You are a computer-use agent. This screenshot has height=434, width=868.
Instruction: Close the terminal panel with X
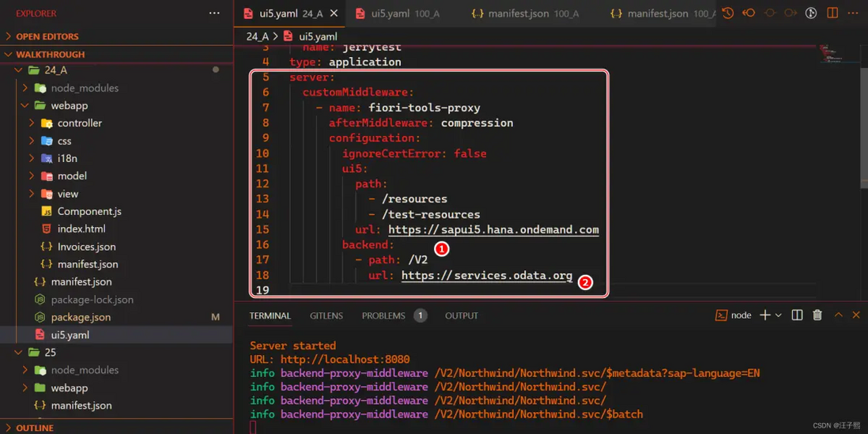click(858, 315)
